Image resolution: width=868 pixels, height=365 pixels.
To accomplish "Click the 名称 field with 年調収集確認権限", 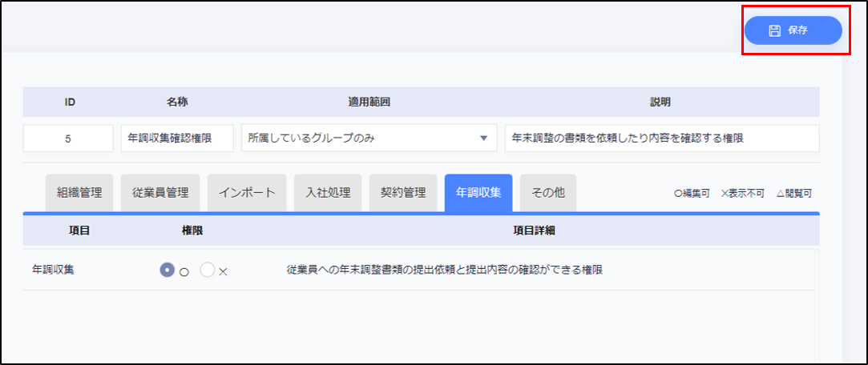I will (177, 138).
